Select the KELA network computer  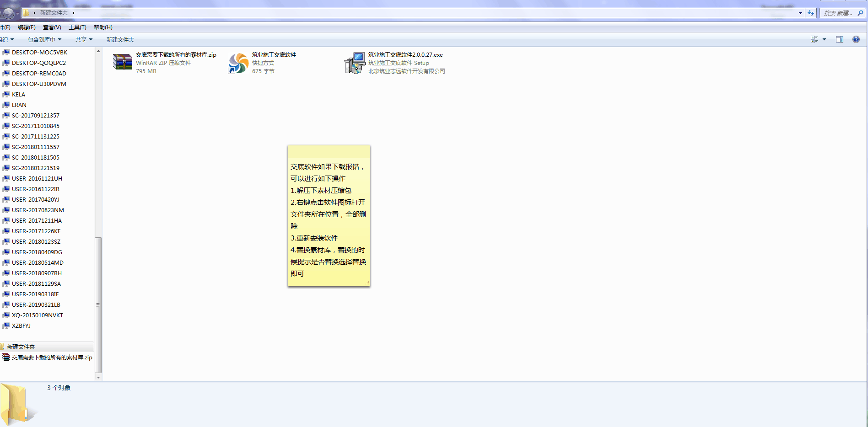[x=18, y=95]
